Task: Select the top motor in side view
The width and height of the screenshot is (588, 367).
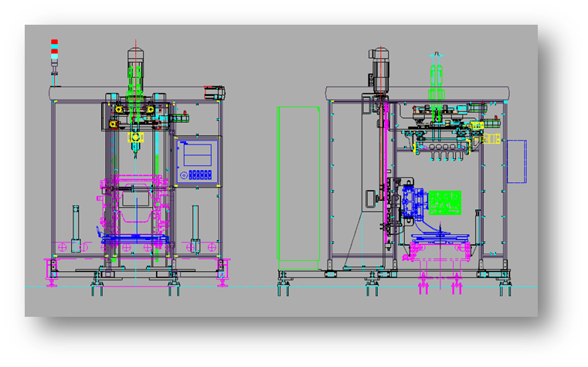Action: point(379,70)
